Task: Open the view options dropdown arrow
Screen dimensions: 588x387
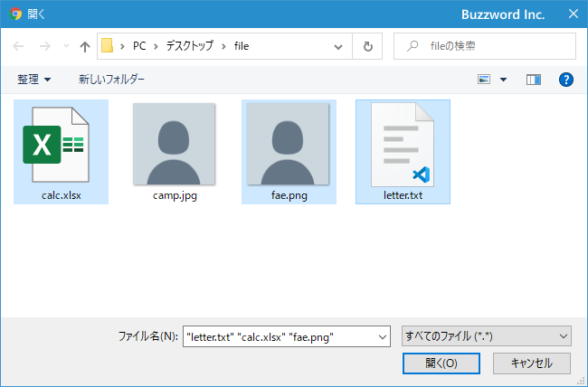Action: coord(504,80)
